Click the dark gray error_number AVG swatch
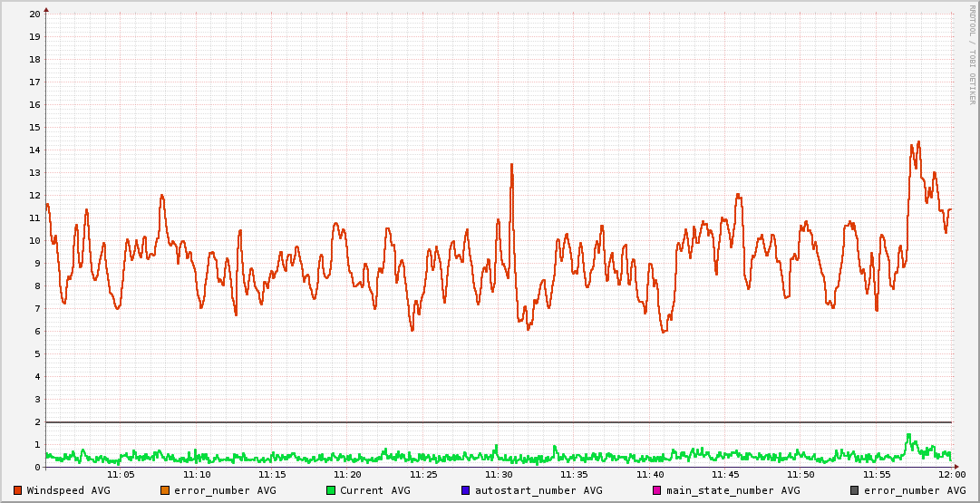 click(x=854, y=490)
